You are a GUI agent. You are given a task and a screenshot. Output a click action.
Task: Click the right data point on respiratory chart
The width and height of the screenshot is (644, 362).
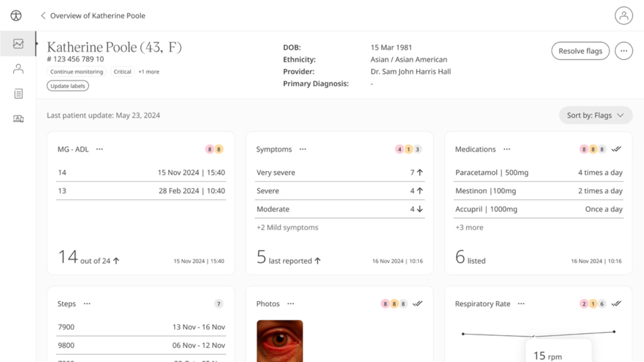pyautogui.click(x=614, y=332)
